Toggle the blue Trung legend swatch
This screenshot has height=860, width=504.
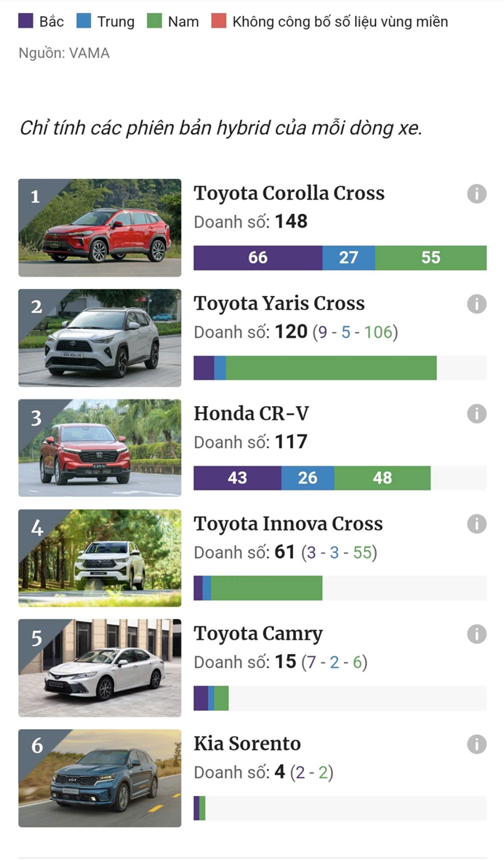83,21
